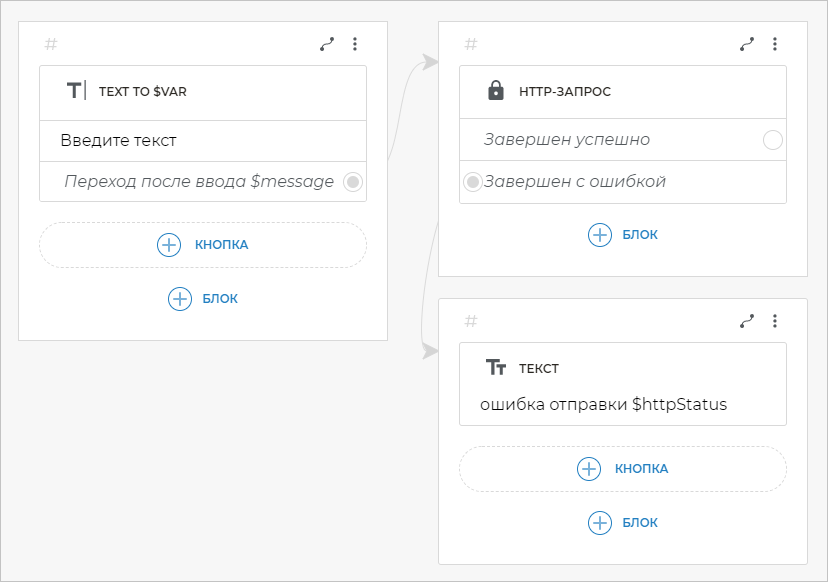Click the # label on the HTTP-запрос card
Viewport: 828px width, 582px height.
click(x=471, y=44)
